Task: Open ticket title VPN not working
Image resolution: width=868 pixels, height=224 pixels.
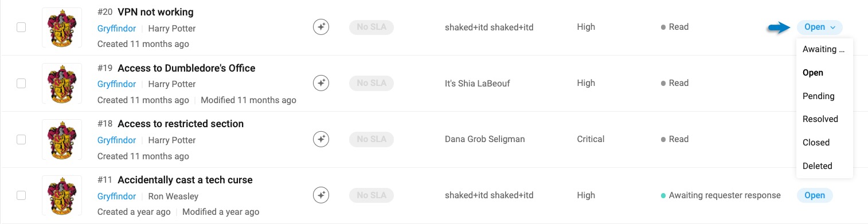Action: click(x=155, y=12)
